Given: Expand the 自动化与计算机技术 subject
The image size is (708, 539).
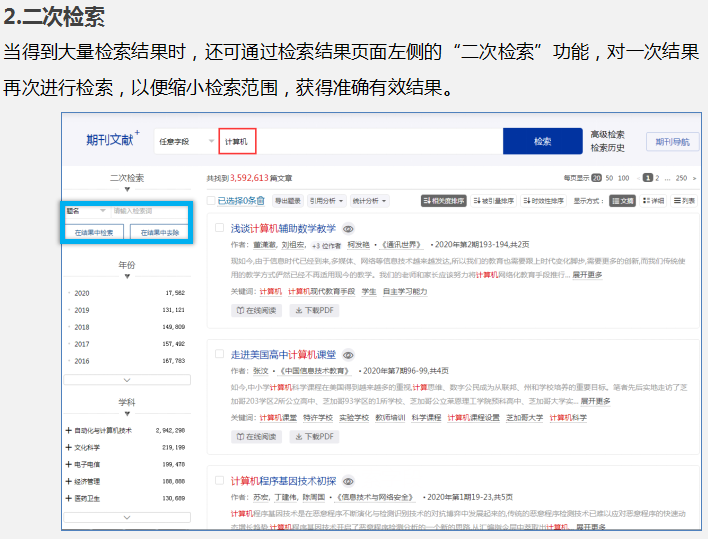Looking at the screenshot, I should pyautogui.click(x=69, y=430).
